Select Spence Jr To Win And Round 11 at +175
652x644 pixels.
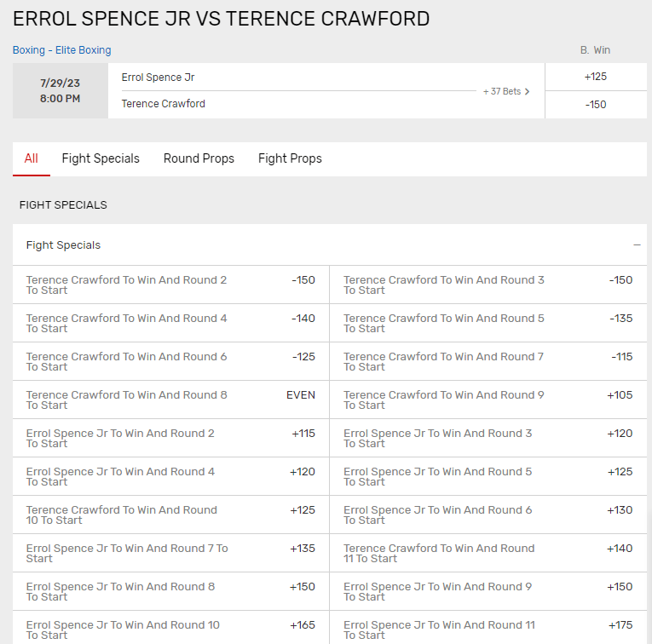488,628
